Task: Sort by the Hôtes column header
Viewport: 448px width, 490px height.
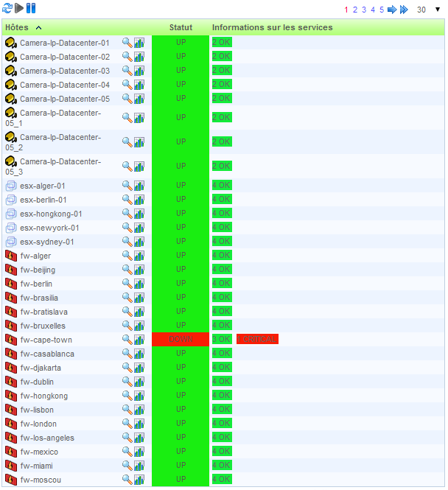Action: 17,27
